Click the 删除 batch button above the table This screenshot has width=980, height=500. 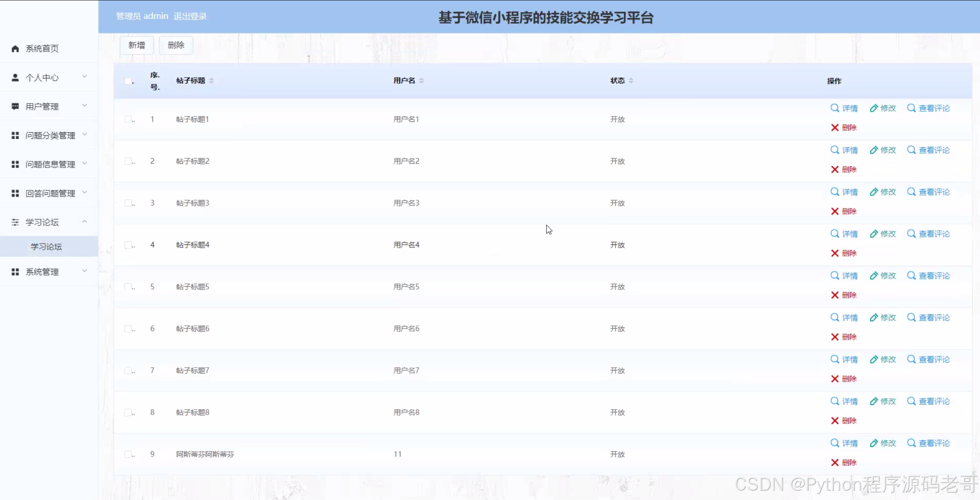(176, 45)
